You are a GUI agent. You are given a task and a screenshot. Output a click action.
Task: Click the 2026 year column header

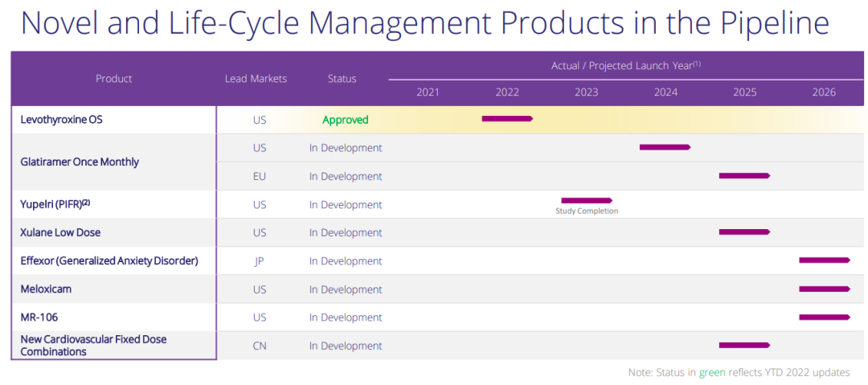pos(824,92)
